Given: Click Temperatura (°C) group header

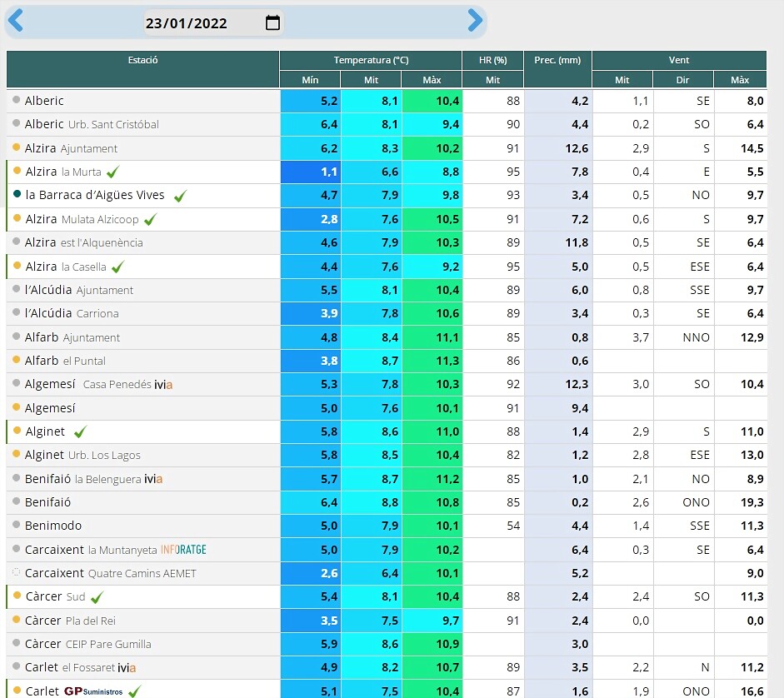Looking at the screenshot, I should pyautogui.click(x=371, y=60).
